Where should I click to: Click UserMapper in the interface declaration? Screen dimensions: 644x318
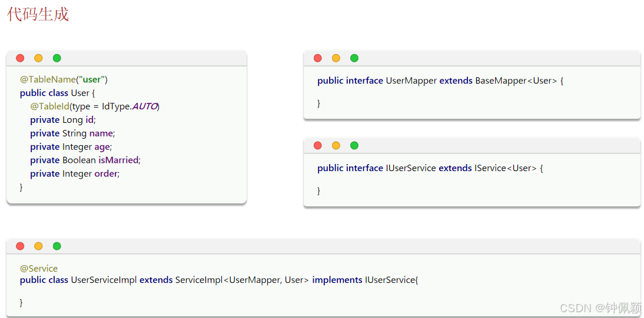pos(411,81)
